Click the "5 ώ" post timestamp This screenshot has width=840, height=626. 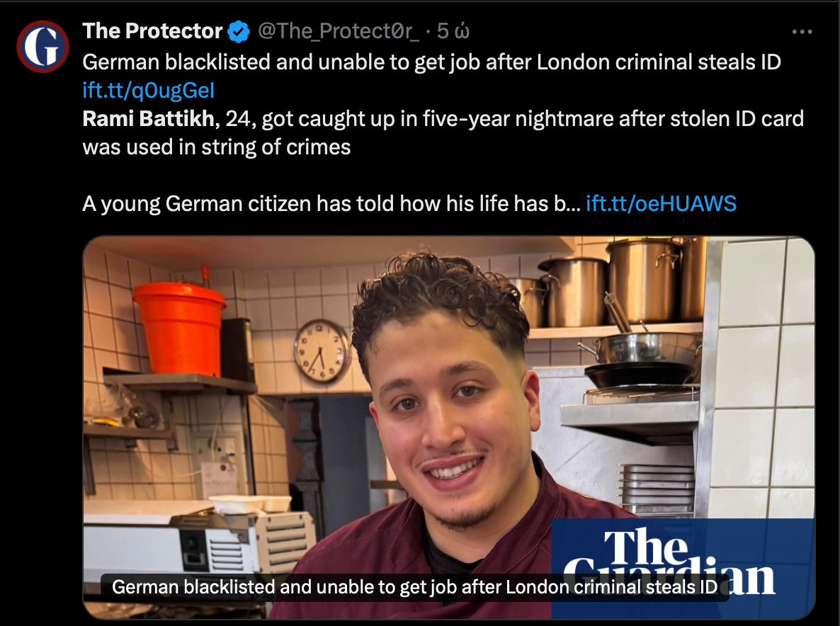[453, 31]
